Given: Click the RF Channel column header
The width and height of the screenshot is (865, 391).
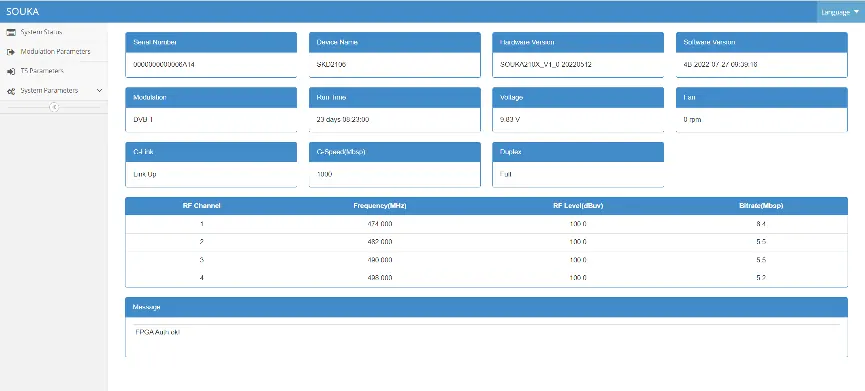Looking at the screenshot, I should pyautogui.click(x=202, y=206).
